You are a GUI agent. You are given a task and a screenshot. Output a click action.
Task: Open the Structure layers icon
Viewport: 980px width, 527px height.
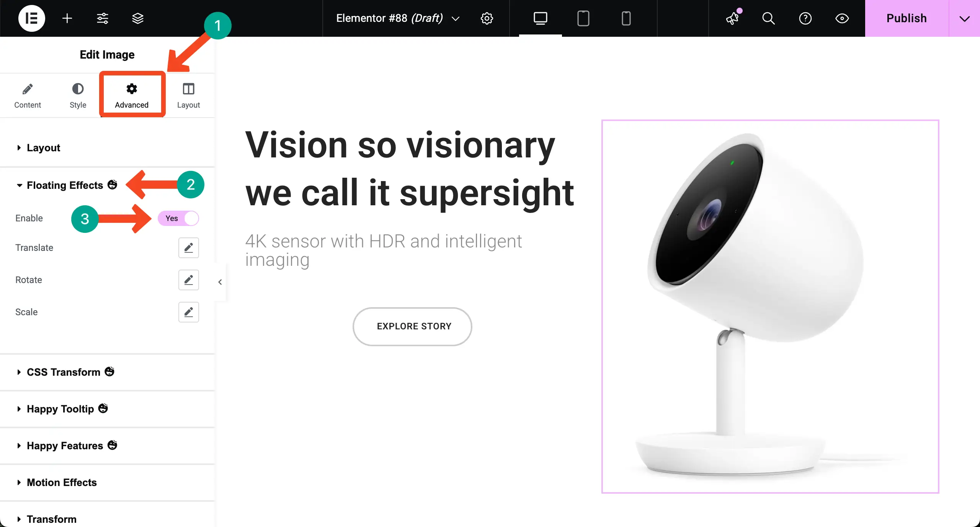point(137,18)
